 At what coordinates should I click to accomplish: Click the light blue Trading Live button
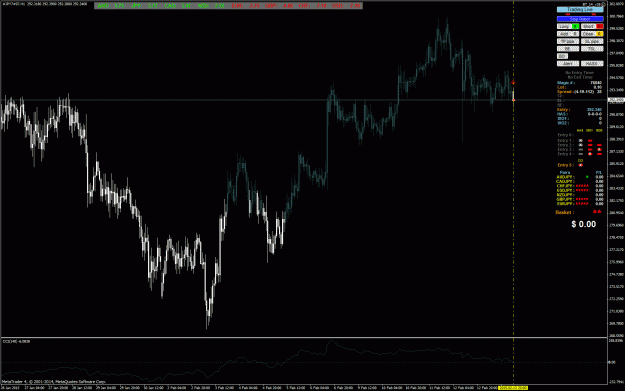coord(580,9)
